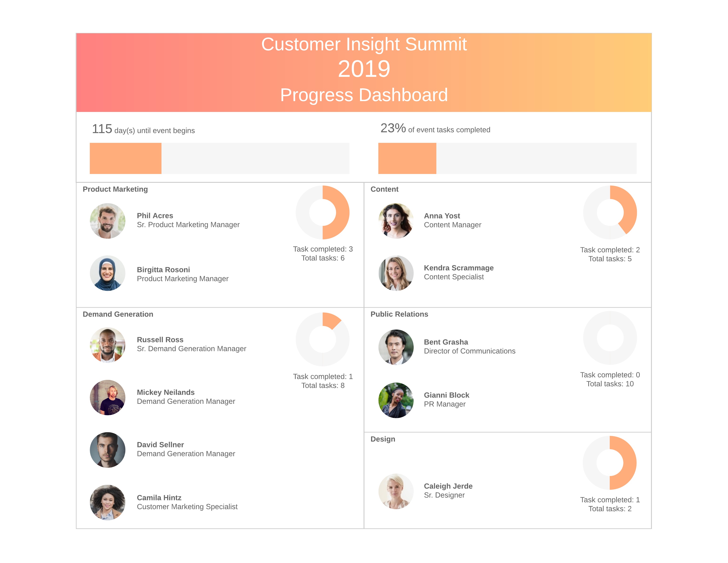Select Birgitta Rosoni's avatar
Image resolution: width=728 pixels, height=563 pixels.
click(107, 273)
